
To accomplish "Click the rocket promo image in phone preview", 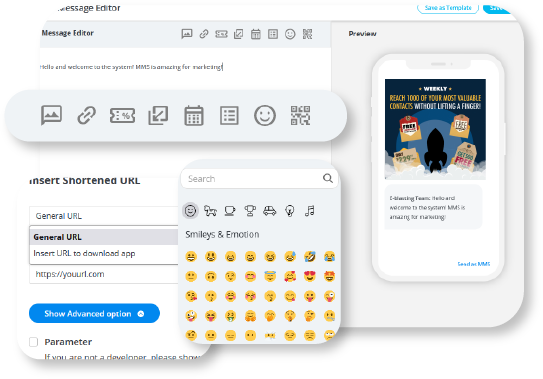I will [435, 129].
